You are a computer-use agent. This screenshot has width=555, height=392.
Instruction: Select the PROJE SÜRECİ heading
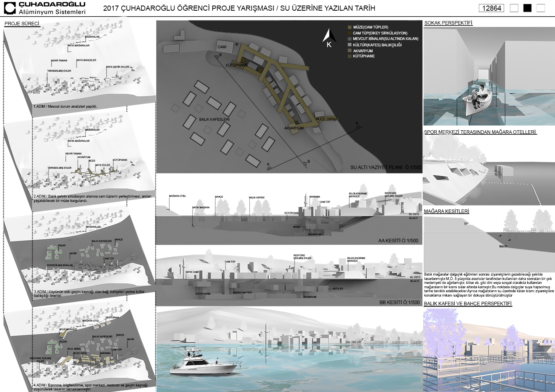(x=22, y=24)
